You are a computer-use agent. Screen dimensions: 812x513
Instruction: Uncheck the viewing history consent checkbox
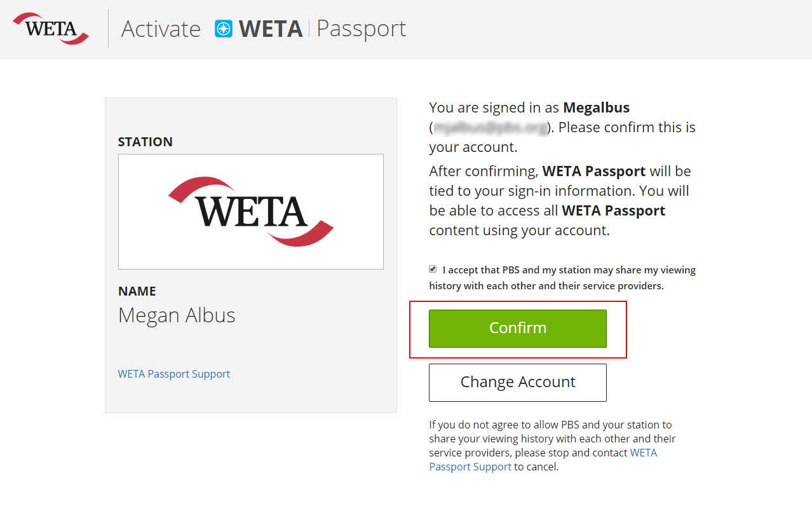432,268
